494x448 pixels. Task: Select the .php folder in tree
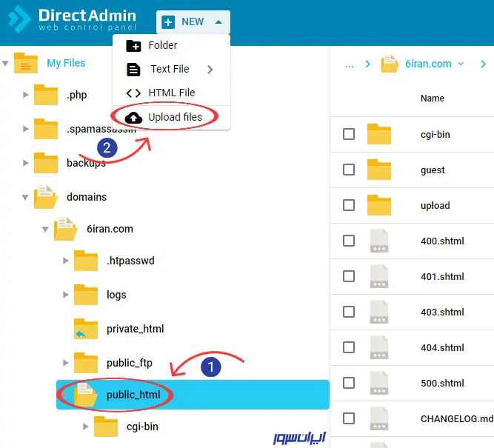[x=76, y=95]
